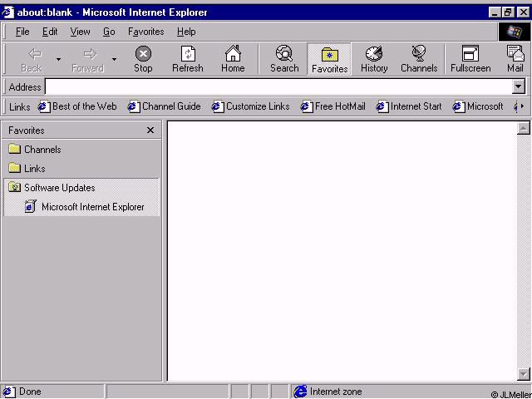The image size is (532, 399).
Task: Open Microsoft Internet Explorer favorite item
Action: click(x=85, y=207)
